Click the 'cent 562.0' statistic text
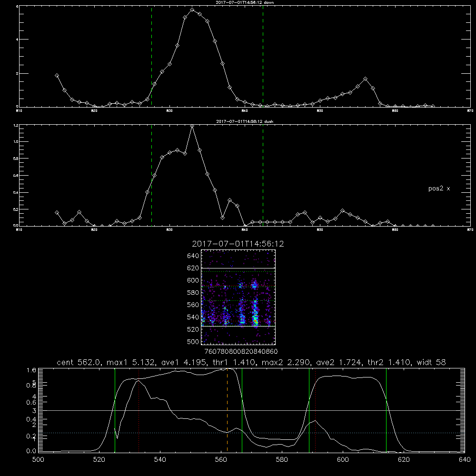Viewport: 476px width, 476px height. click(x=79, y=362)
